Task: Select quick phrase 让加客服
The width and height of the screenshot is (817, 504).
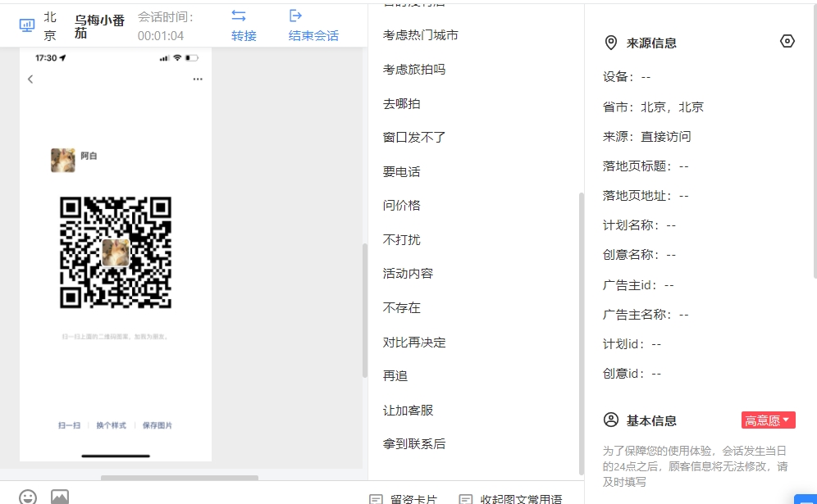Action: (408, 411)
